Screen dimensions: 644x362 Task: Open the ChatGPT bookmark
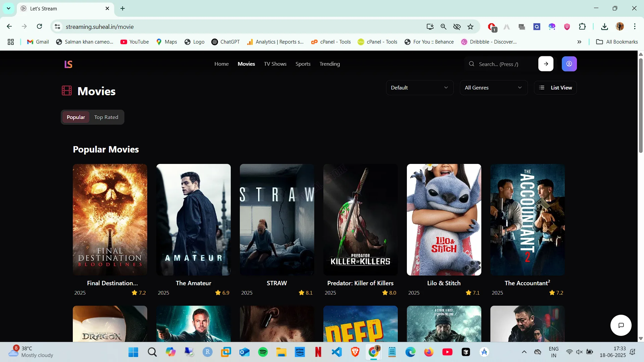tap(225, 42)
